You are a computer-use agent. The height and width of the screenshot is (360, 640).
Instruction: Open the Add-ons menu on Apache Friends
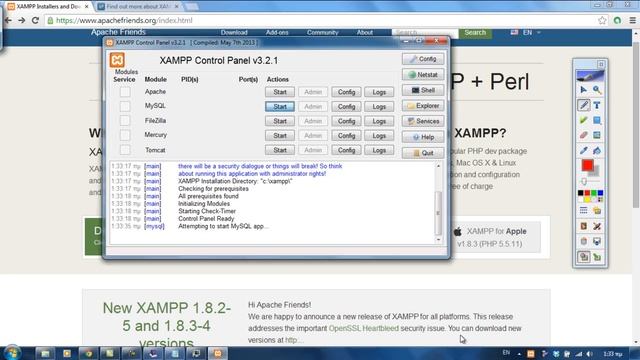[x=277, y=33]
